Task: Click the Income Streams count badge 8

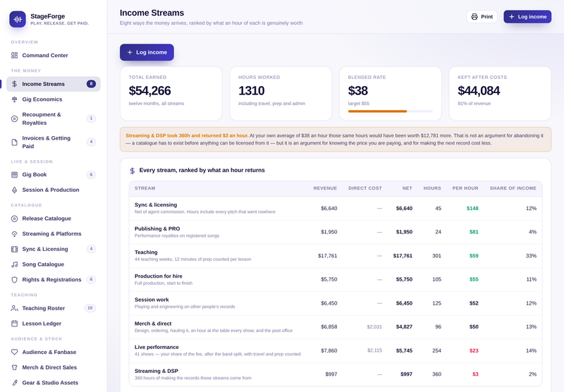Action: tap(91, 84)
